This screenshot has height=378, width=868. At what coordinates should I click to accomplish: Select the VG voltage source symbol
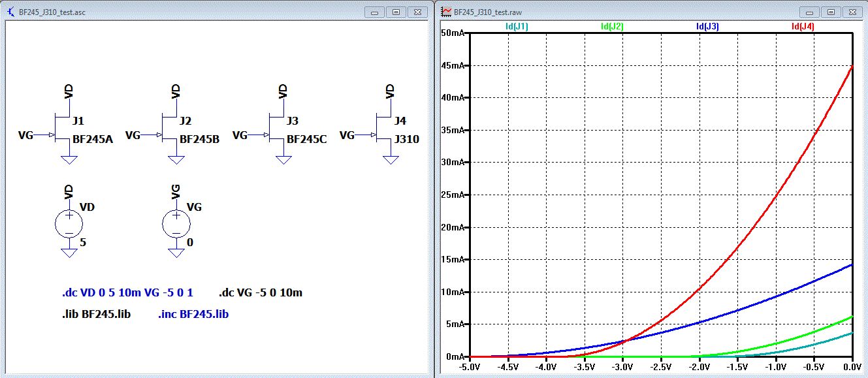tap(176, 223)
